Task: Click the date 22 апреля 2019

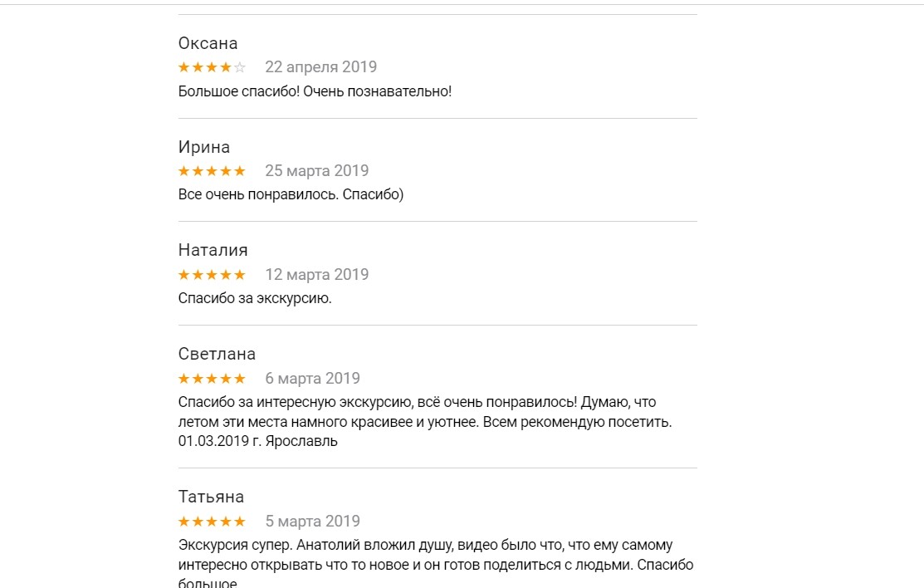Action: 320,67
